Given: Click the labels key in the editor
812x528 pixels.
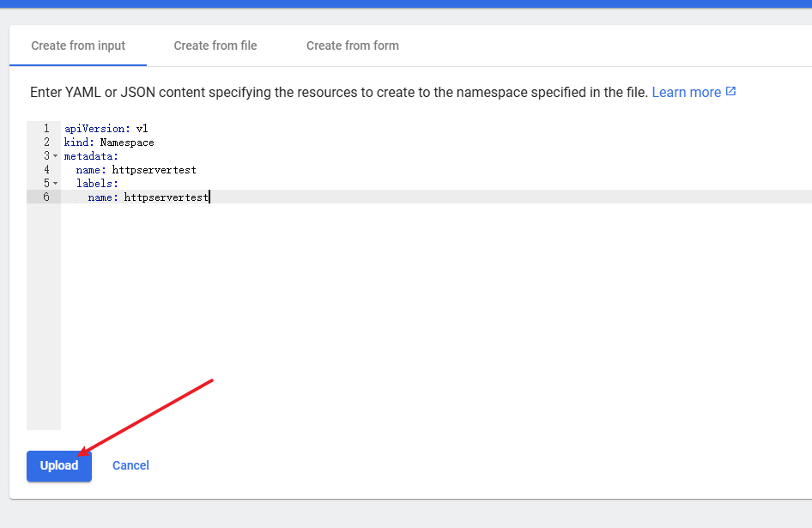Looking at the screenshot, I should tap(94, 184).
